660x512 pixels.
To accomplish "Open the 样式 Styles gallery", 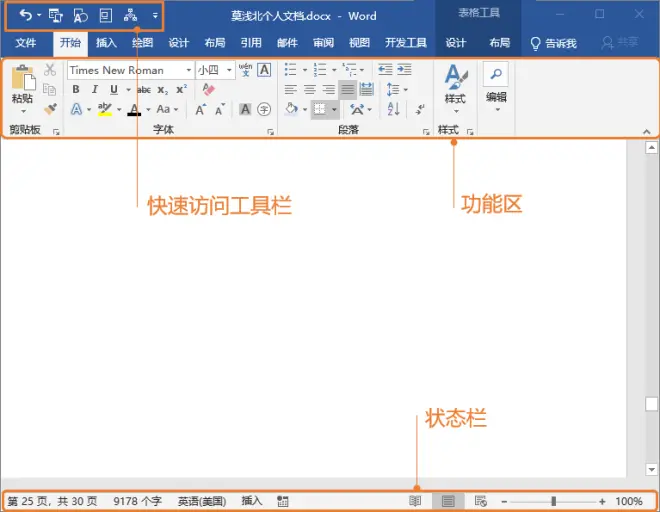I will [455, 89].
